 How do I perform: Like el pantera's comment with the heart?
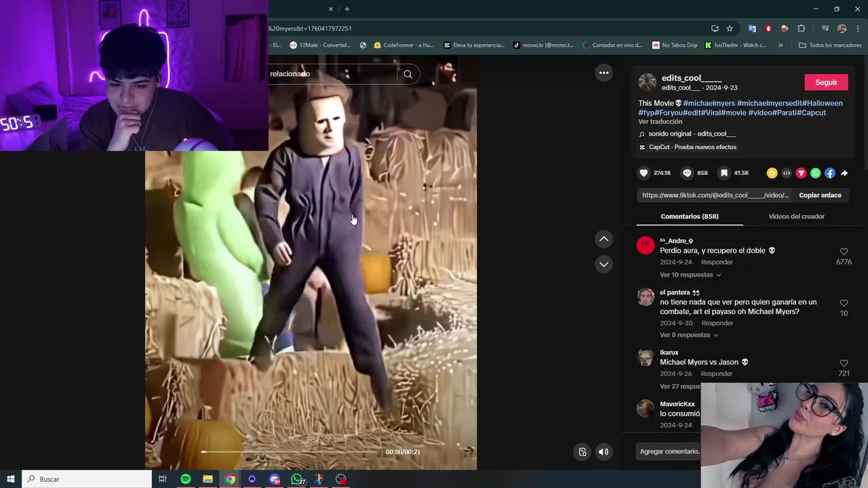[844, 303]
